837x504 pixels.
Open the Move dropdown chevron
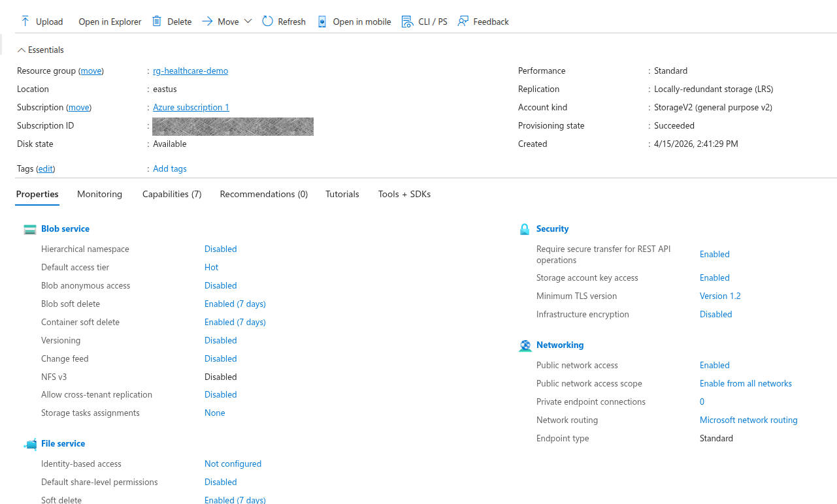tap(248, 22)
